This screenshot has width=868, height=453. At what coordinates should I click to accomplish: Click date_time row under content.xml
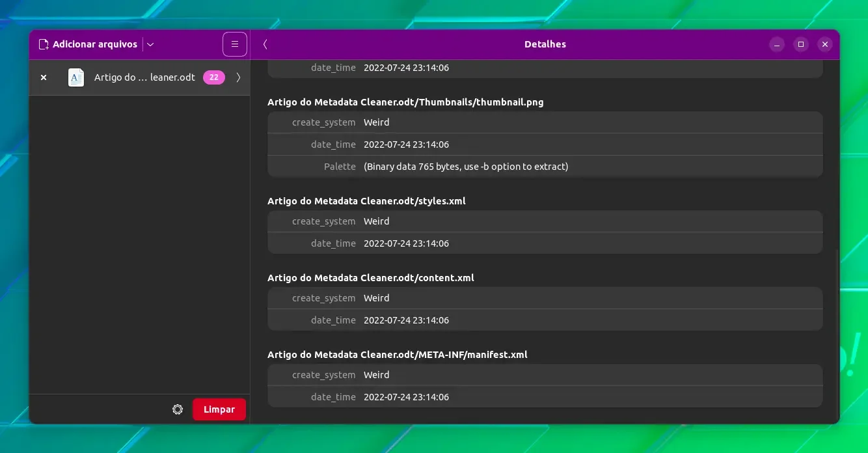(x=545, y=320)
